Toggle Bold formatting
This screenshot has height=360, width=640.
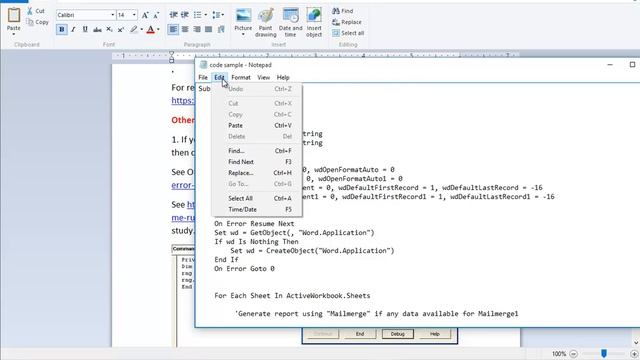click(x=62, y=29)
